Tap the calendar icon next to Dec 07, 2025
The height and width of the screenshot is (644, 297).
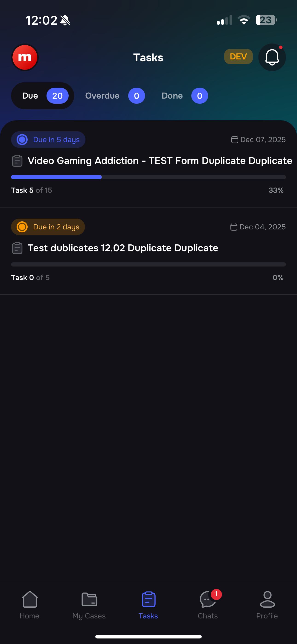pos(235,140)
